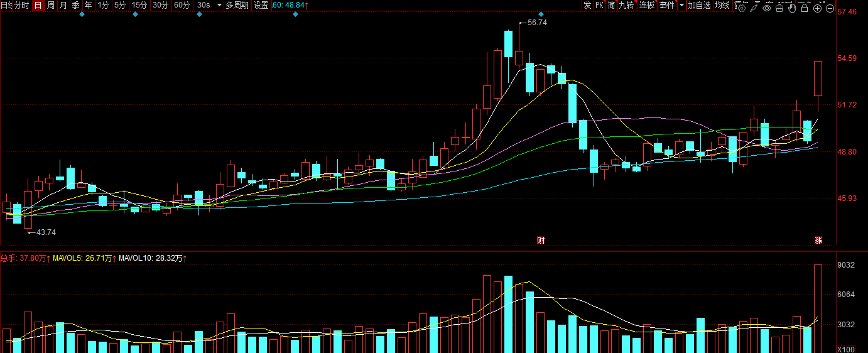Click the latest tall red candlestick

tap(818, 79)
